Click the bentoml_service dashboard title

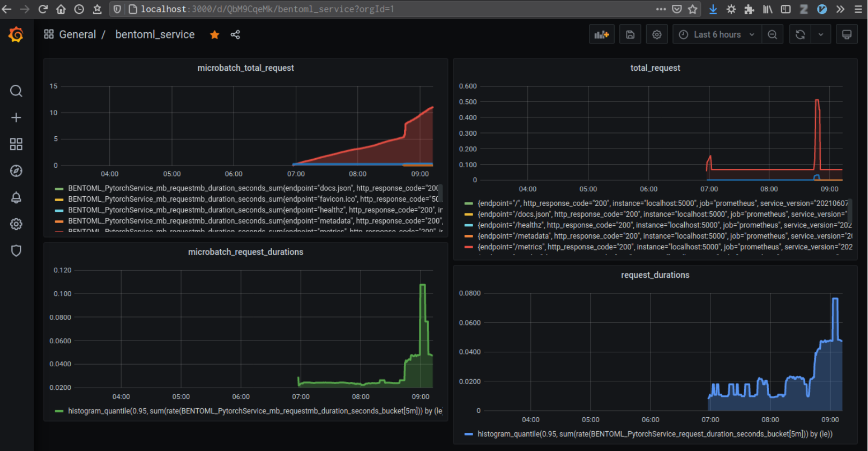click(x=155, y=34)
